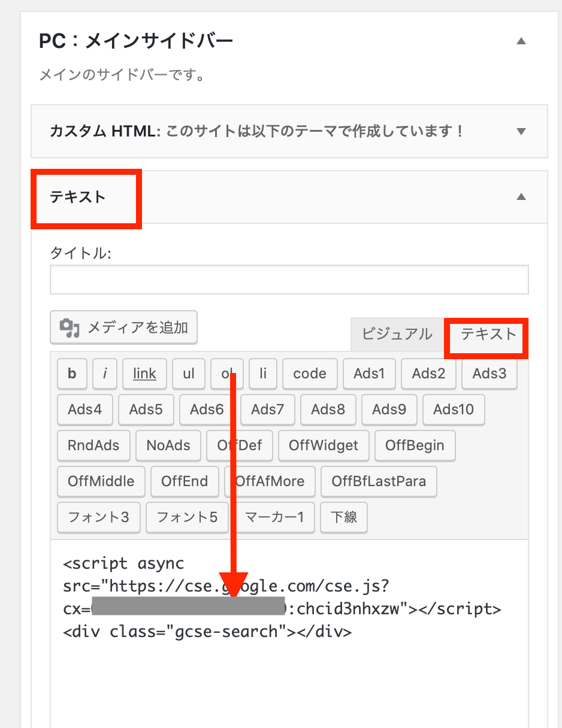The image size is (562, 728).
Task: Insert Ads4 shortcode button
Action: [x=85, y=409]
